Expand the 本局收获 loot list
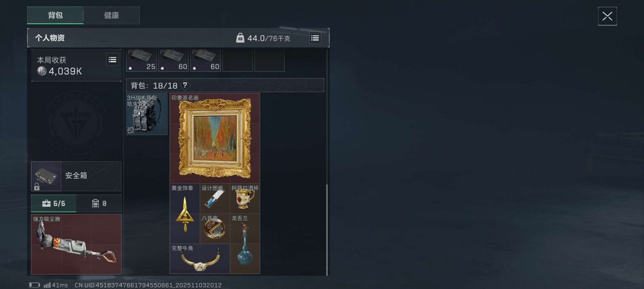 (x=113, y=59)
